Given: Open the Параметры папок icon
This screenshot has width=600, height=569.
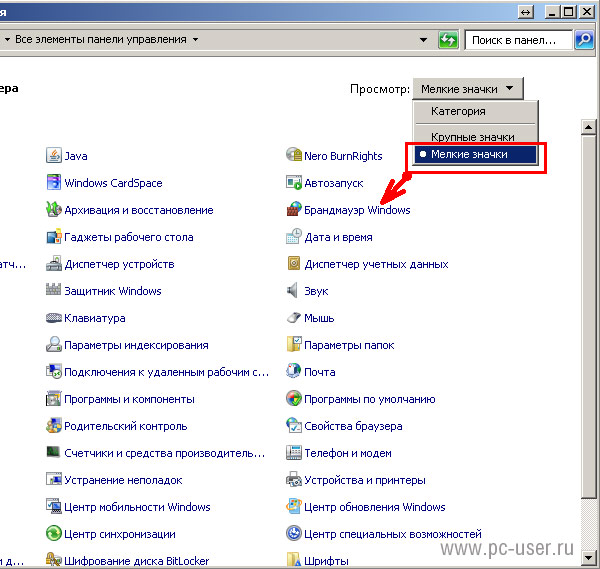Looking at the screenshot, I should (x=294, y=344).
